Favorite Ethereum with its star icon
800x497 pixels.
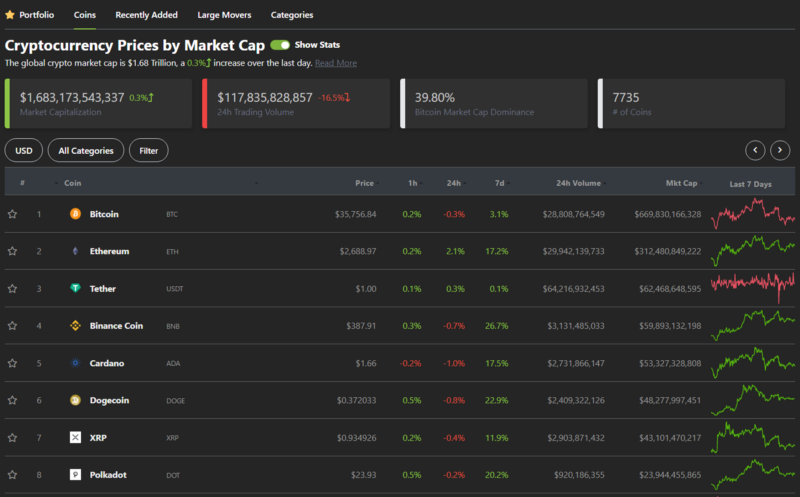12,251
